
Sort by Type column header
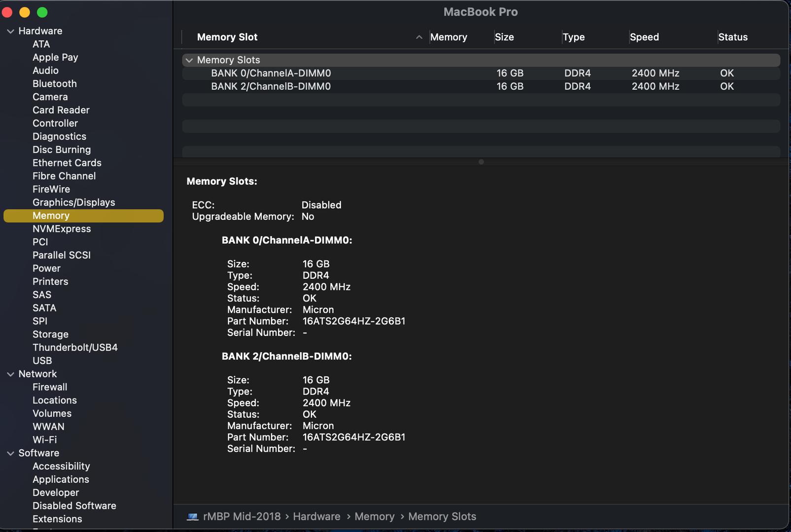(x=574, y=37)
